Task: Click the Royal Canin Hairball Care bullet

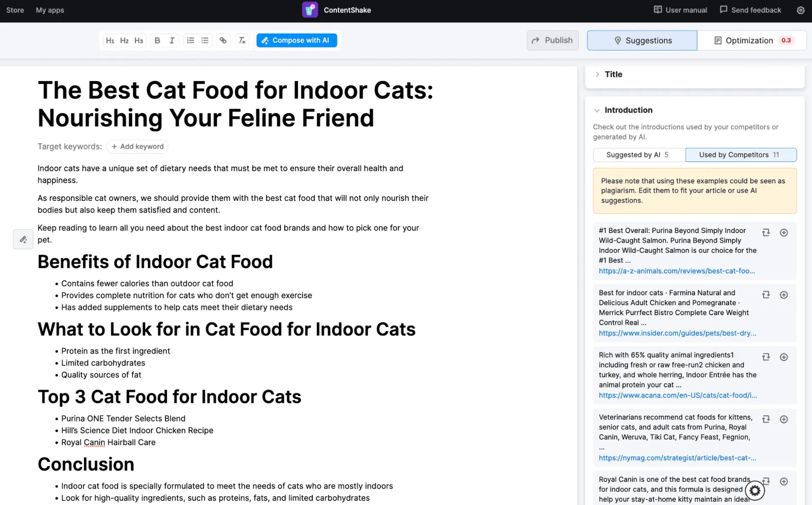Action: pos(108,442)
